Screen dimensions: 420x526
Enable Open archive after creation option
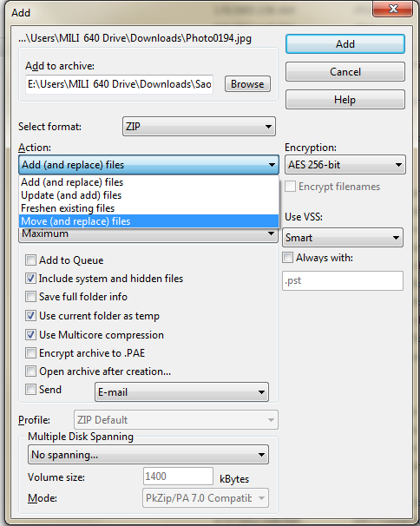point(31,371)
